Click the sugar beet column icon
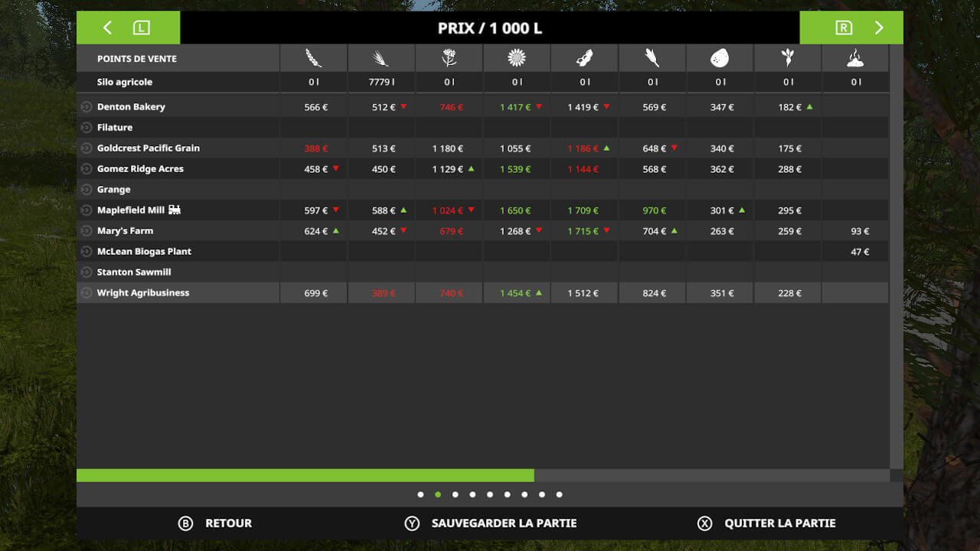The image size is (980, 551). 787,58
